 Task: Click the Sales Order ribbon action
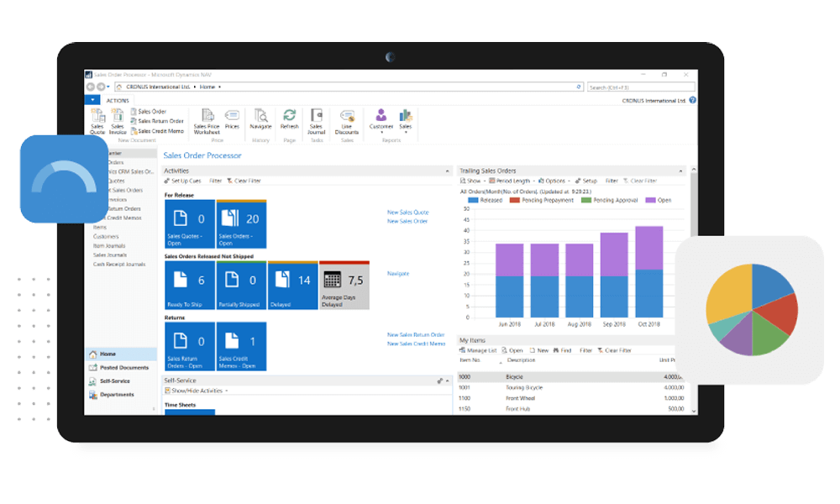point(149,112)
